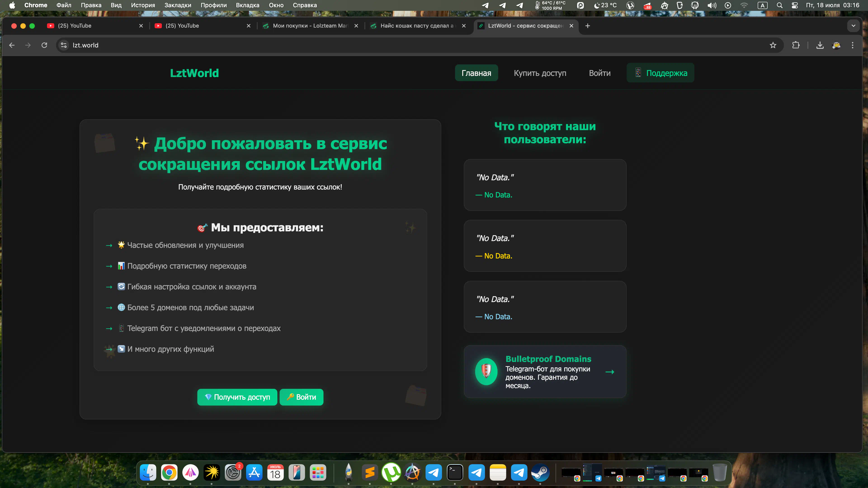Click the LztWorld logo in the header

click(x=194, y=73)
